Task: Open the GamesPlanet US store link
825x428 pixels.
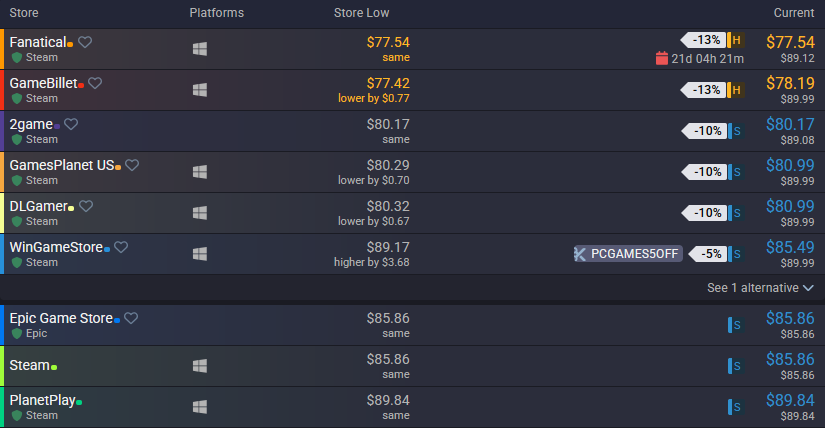Action: point(62,165)
